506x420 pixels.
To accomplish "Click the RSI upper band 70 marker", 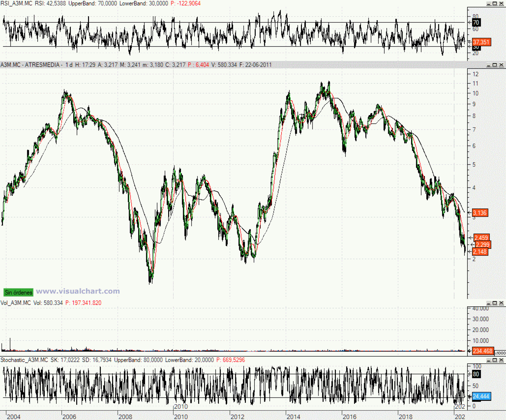I will (x=476, y=23).
